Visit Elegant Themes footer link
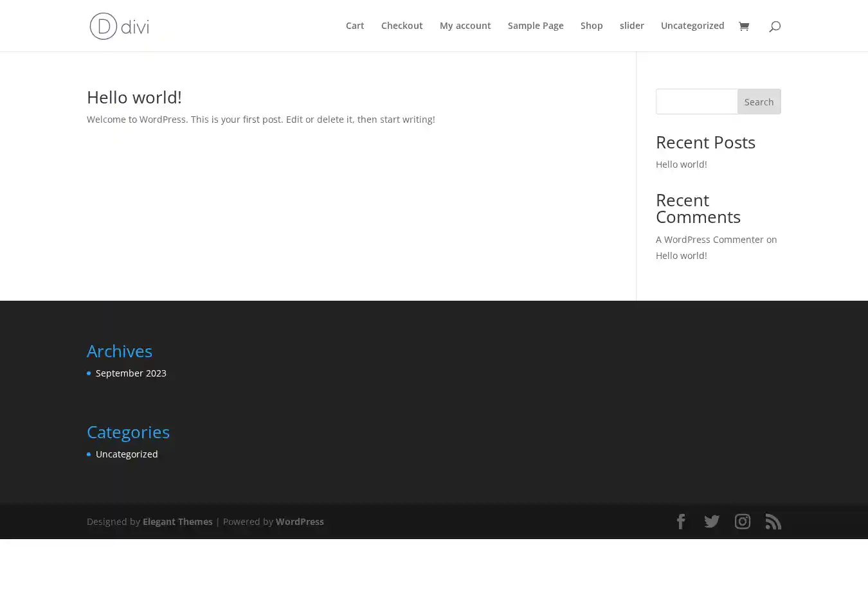 pos(177,522)
